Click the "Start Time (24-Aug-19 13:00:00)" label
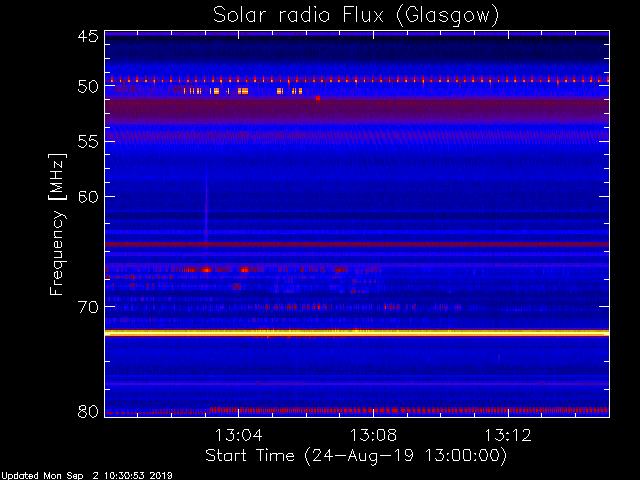 [x=356, y=456]
